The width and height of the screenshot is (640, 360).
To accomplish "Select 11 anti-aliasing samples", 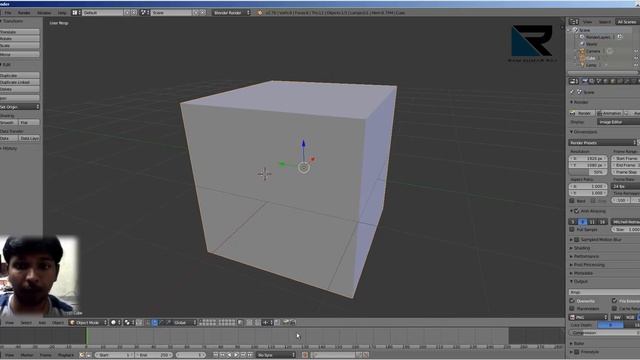I will [x=592, y=222].
